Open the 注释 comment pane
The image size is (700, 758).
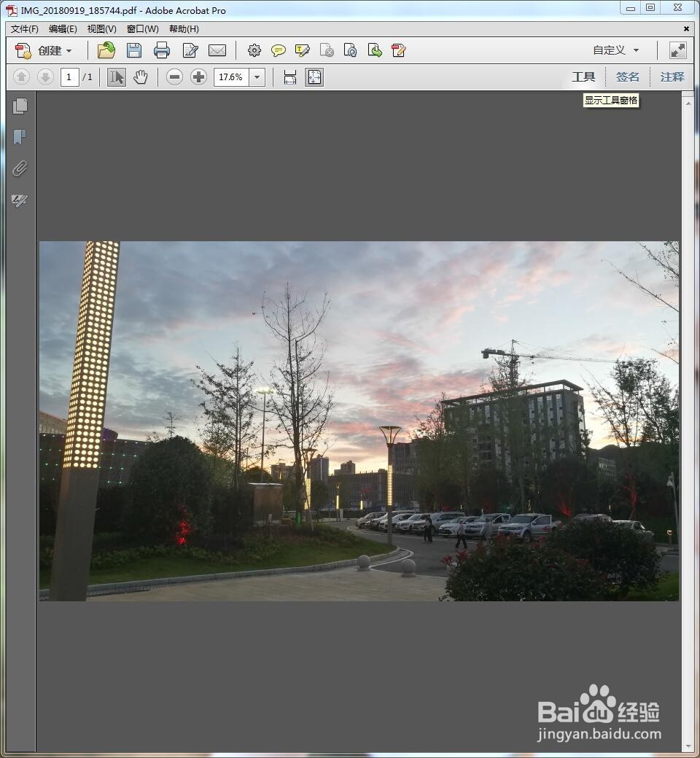point(671,76)
